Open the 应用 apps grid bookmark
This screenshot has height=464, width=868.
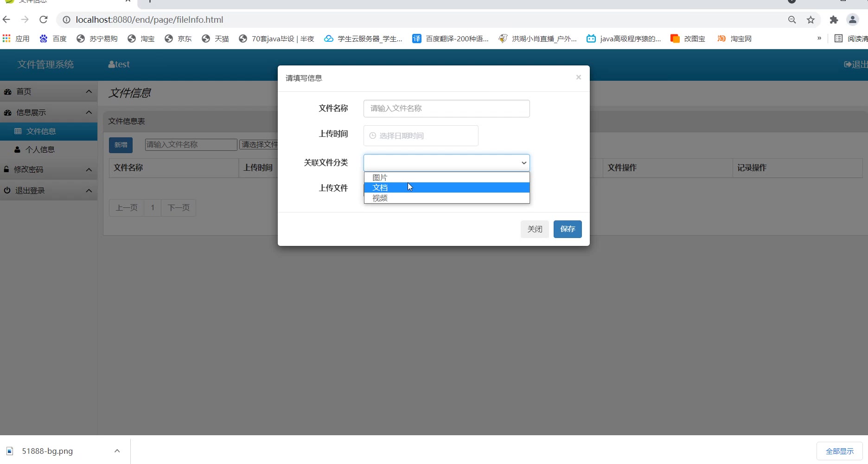[16, 39]
